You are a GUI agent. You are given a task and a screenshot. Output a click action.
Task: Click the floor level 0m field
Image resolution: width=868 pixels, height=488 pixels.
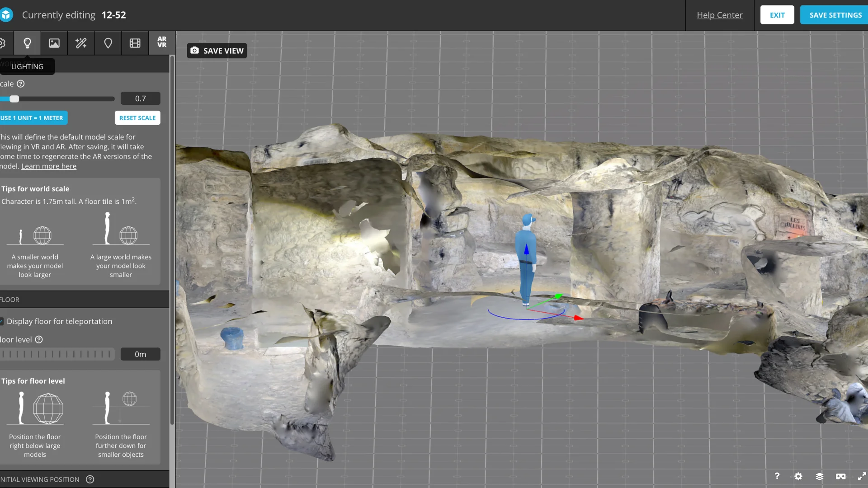point(141,354)
